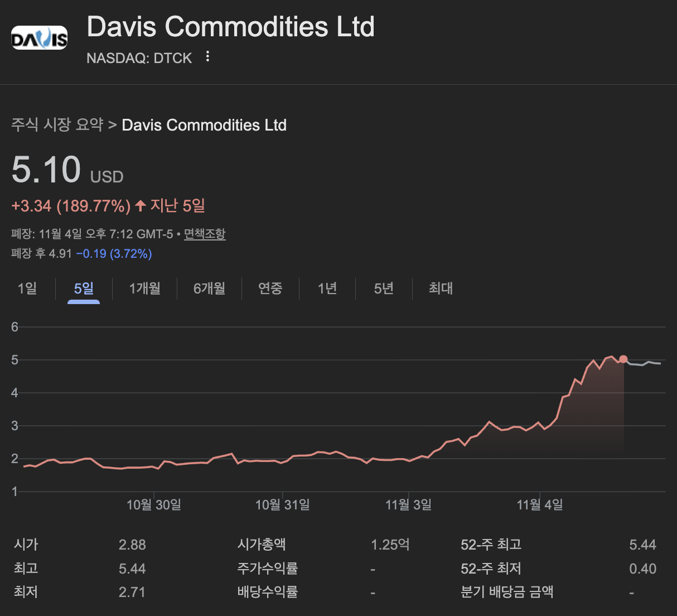Screen dimensions: 677x616
Task: Click the 최저 value 2.71
Action: (132, 592)
